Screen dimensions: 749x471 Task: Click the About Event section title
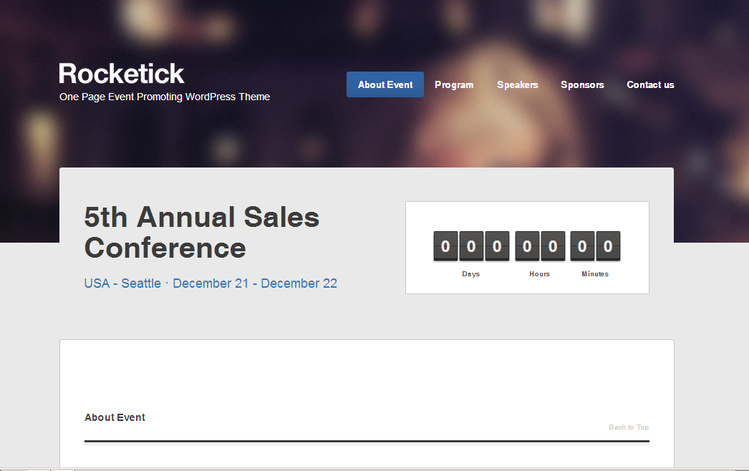click(115, 417)
